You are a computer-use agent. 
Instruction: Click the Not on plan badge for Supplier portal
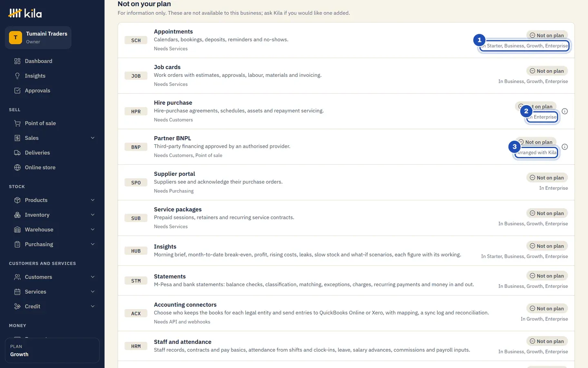click(x=547, y=178)
